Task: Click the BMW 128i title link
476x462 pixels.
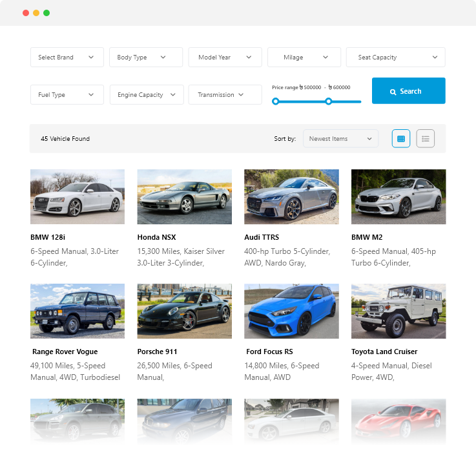Action: click(48, 237)
